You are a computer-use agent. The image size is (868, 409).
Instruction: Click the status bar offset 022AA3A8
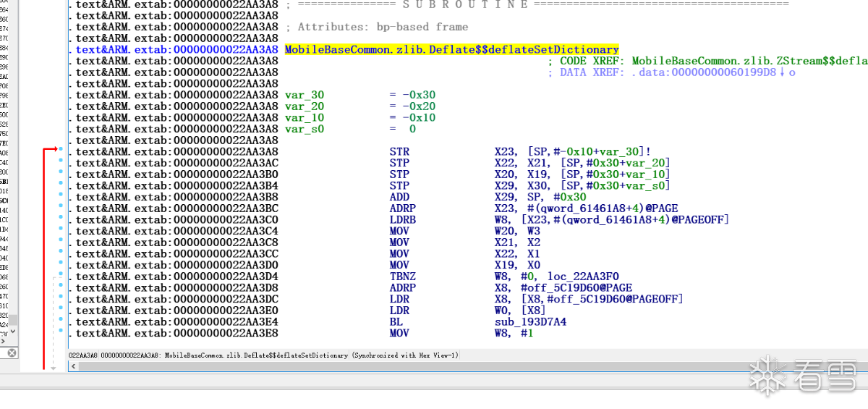83,355
